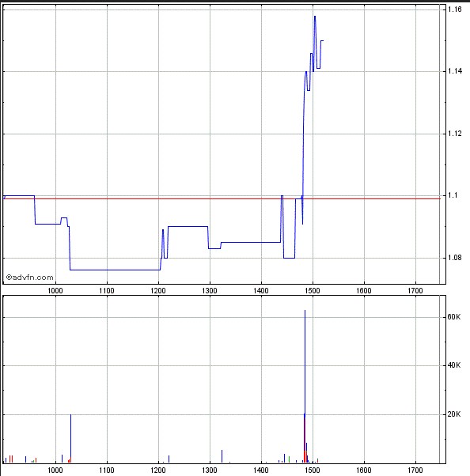Click the 1.1 price axis label
This screenshot has width=470, height=476.
[x=453, y=195]
